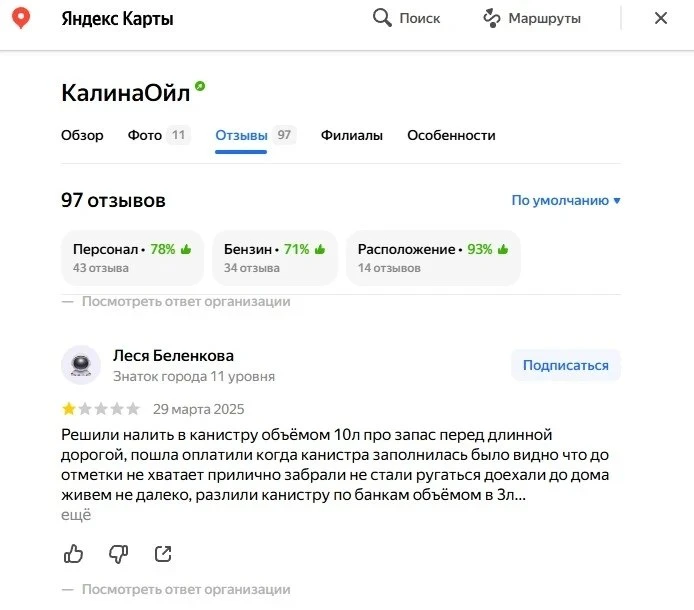Image resolution: width=694 pixels, height=610 pixels.
Task: Close the panel with the X button
Action: point(660,18)
